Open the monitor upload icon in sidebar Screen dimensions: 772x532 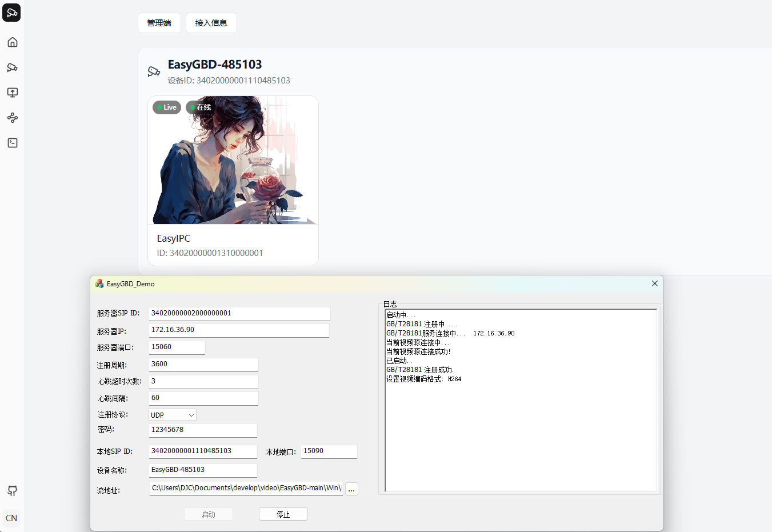click(x=13, y=93)
